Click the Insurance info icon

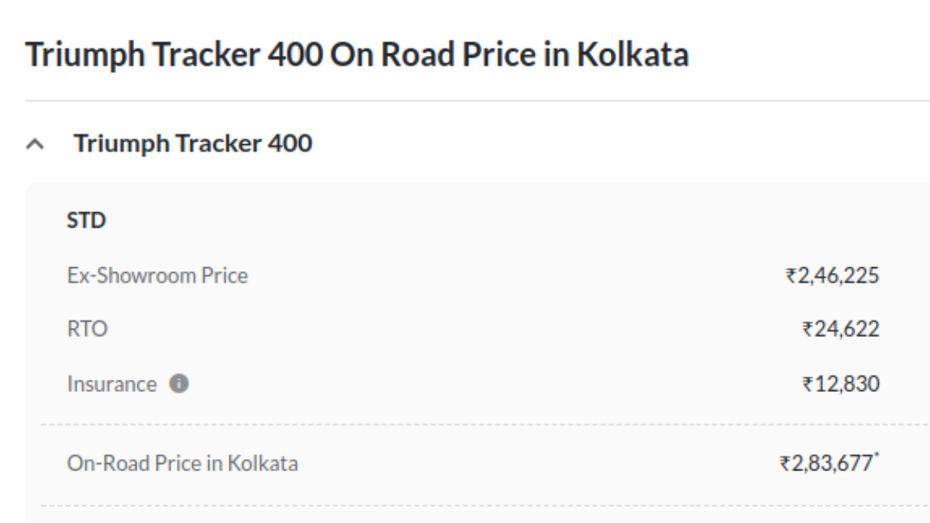(179, 384)
